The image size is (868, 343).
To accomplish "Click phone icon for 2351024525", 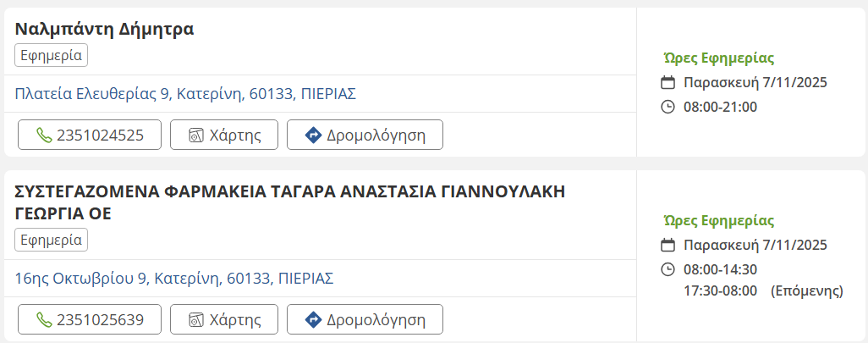I will 44,135.
